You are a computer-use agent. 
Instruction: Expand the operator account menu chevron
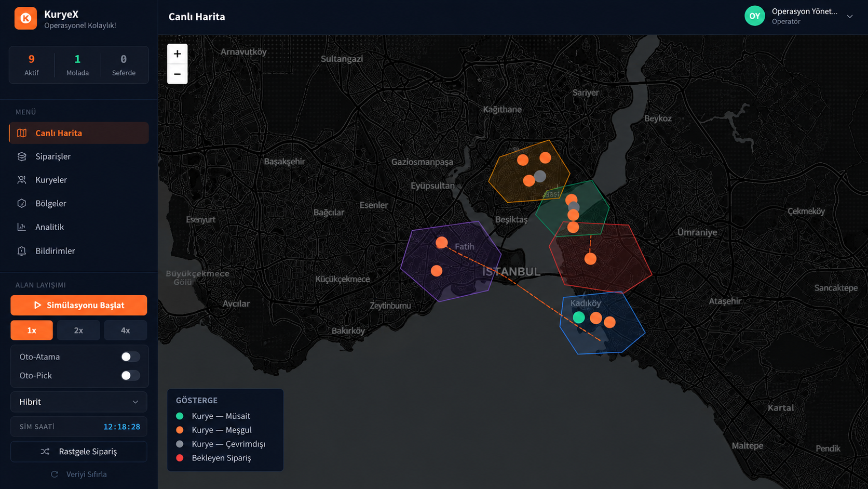click(x=850, y=16)
